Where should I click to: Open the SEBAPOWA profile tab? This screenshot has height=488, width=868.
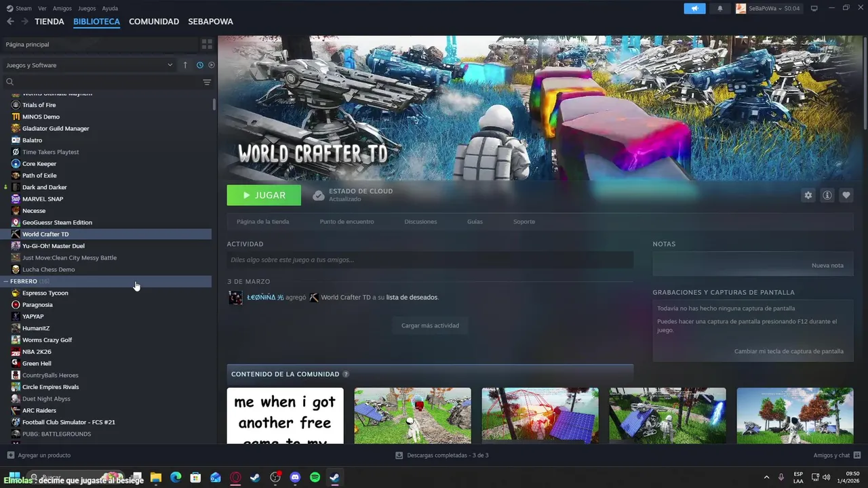point(210,22)
